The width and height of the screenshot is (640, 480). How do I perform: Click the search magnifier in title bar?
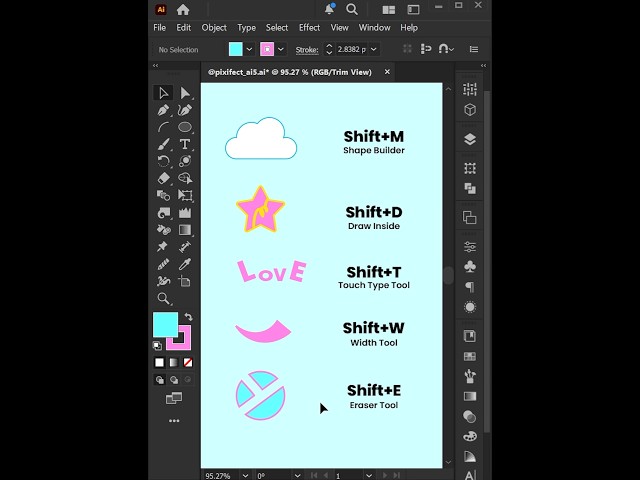[x=352, y=9]
